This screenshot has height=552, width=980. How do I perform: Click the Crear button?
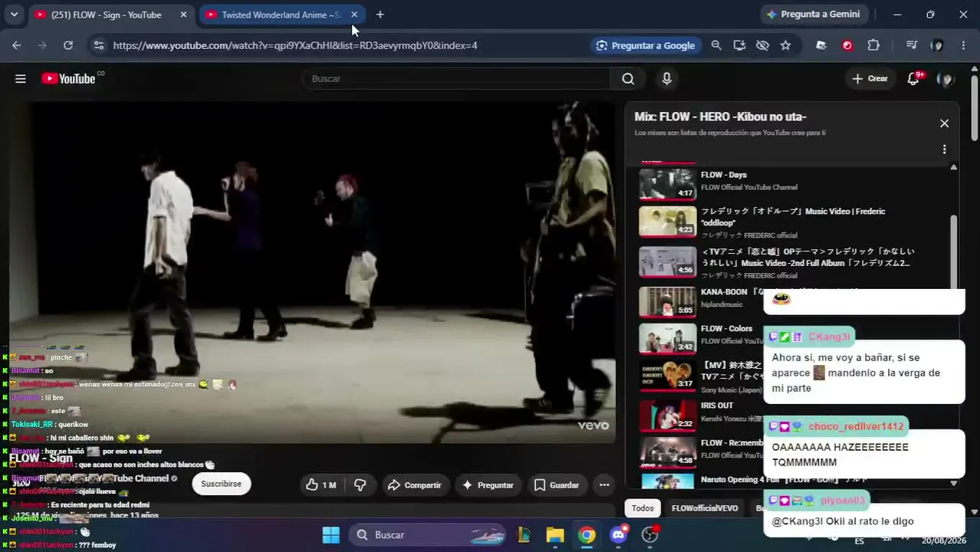click(870, 78)
